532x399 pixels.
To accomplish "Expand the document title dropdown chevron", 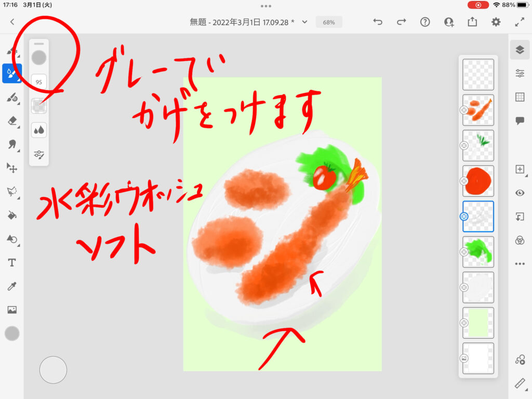I will click(x=305, y=22).
